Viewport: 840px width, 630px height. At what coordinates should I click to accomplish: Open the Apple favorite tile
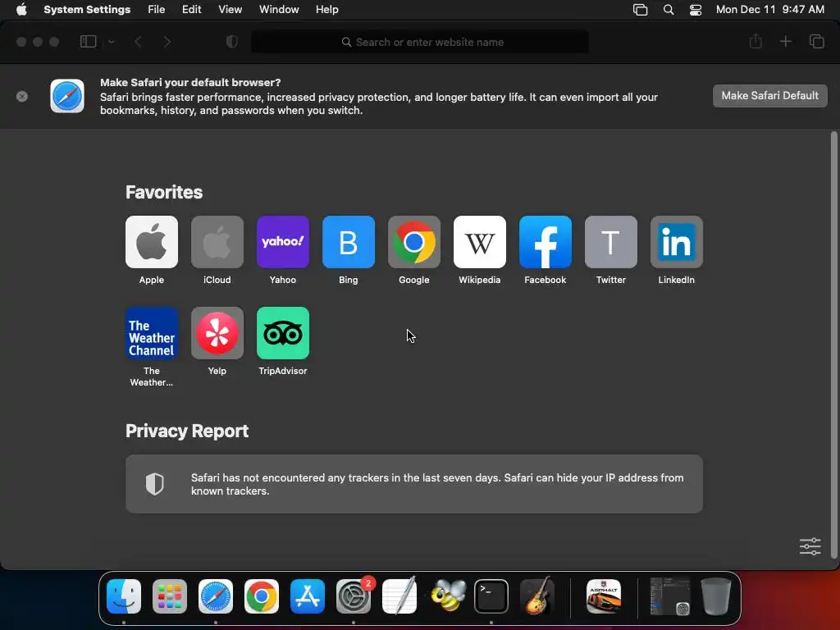pyautogui.click(x=152, y=242)
